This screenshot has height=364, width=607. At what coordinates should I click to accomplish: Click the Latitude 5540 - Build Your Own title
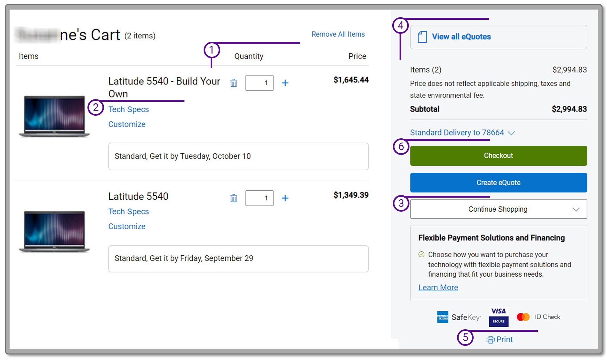(164, 87)
